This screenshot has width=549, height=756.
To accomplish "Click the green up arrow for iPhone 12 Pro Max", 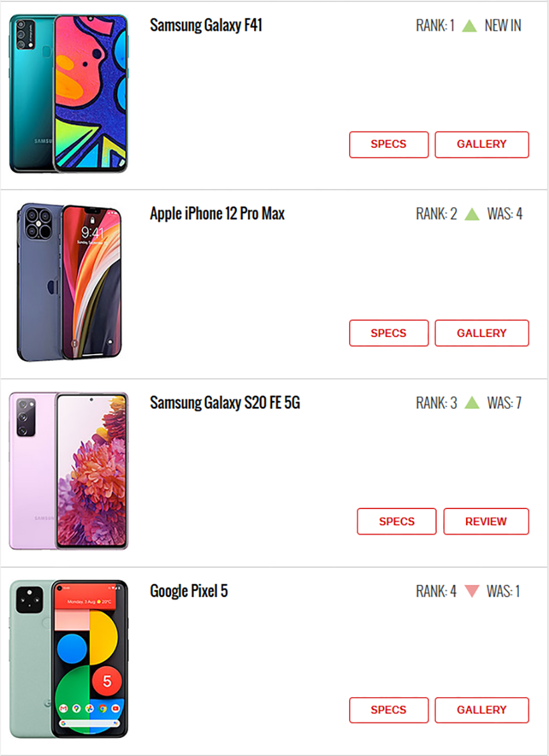I will click(x=472, y=214).
